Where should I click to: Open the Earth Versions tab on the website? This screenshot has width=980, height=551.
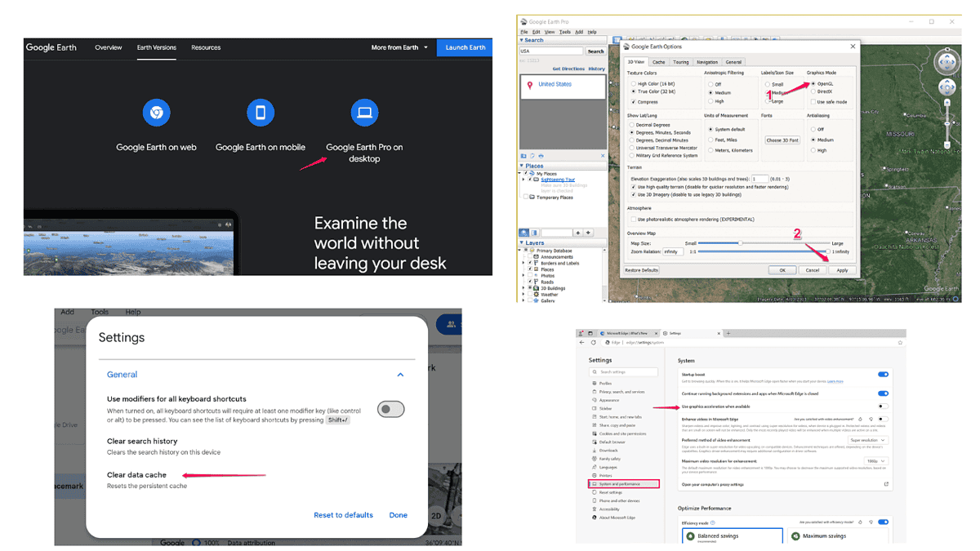(157, 47)
